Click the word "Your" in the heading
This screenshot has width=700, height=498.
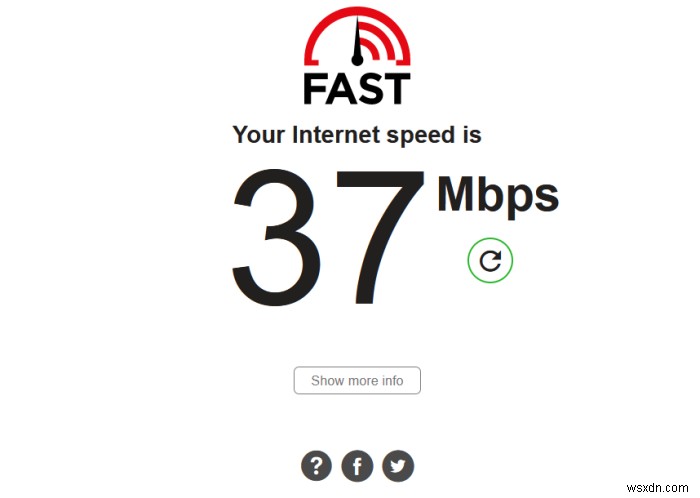click(x=258, y=134)
